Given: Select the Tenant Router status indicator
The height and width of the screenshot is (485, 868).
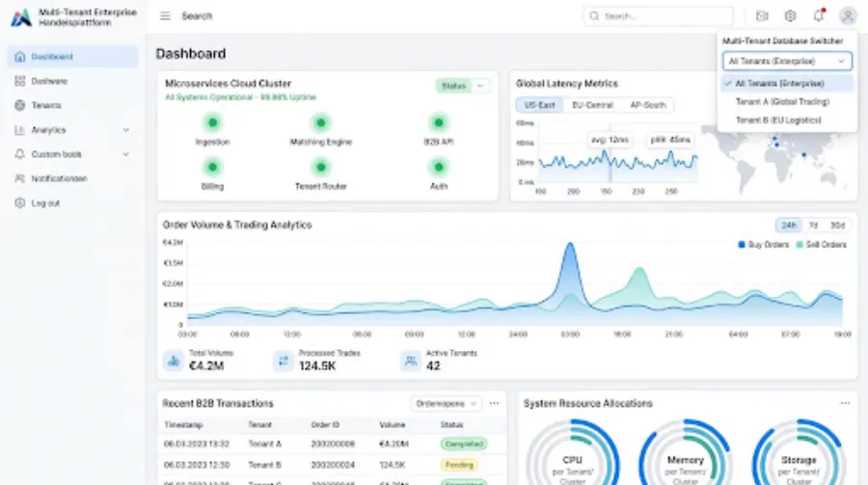Looking at the screenshot, I should pyautogui.click(x=320, y=167).
